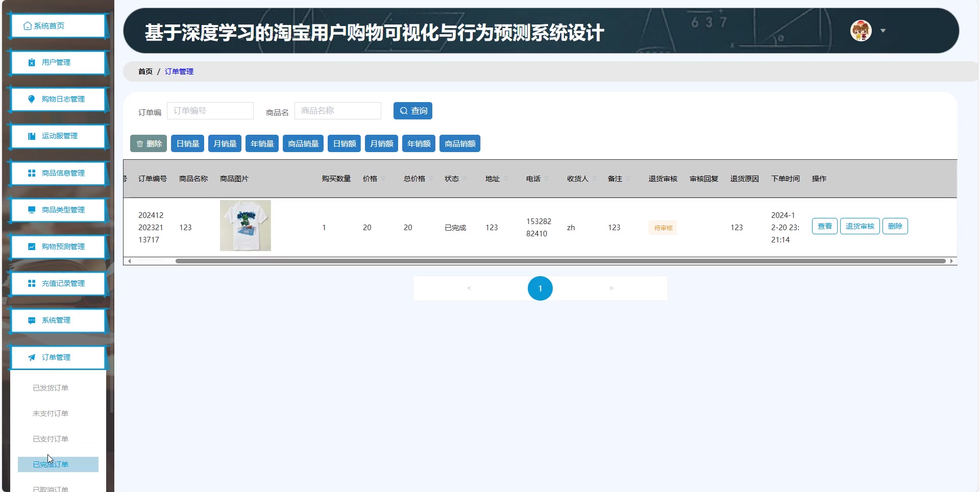Click the orange 待审核 tag

point(663,228)
